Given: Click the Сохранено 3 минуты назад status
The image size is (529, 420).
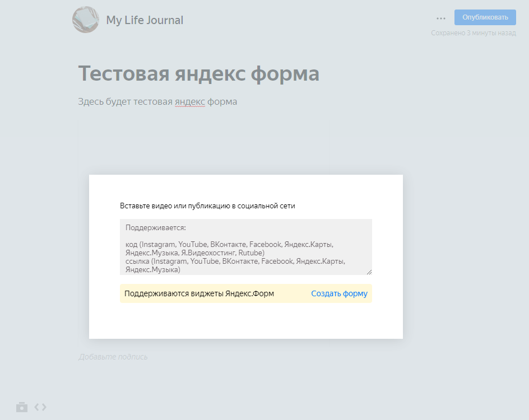Looking at the screenshot, I should [x=474, y=33].
